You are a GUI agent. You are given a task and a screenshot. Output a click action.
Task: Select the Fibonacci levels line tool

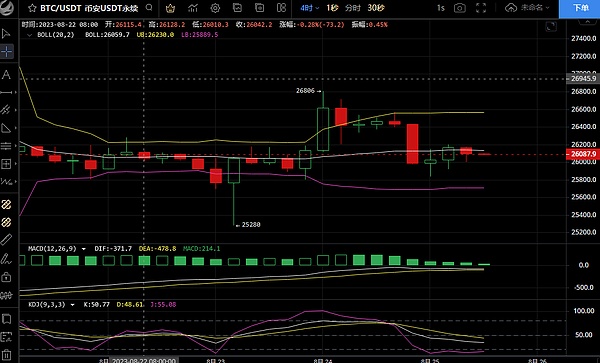coord(6,146)
